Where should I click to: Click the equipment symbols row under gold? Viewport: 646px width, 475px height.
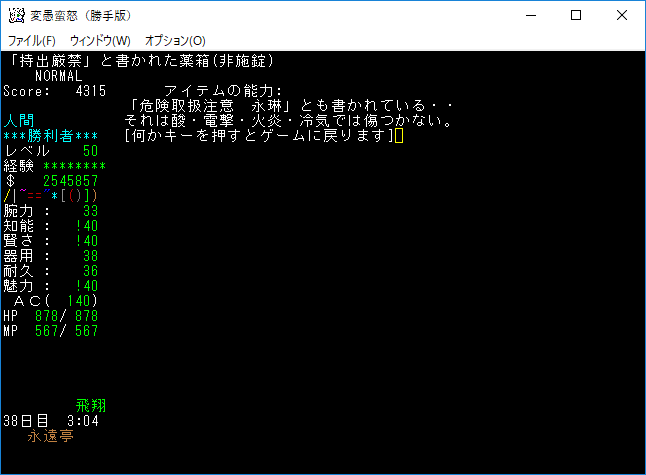(x=51, y=195)
